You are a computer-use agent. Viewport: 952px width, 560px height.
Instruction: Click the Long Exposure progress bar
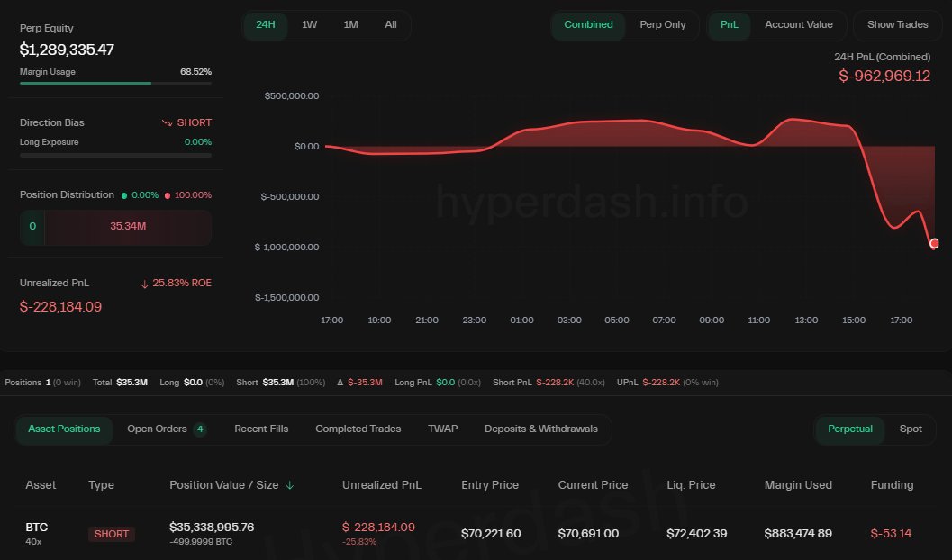point(115,156)
